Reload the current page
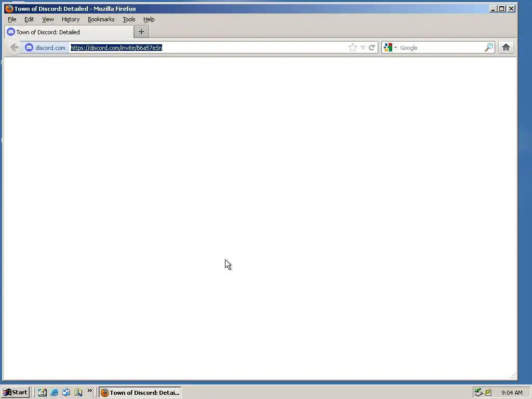 coord(372,47)
